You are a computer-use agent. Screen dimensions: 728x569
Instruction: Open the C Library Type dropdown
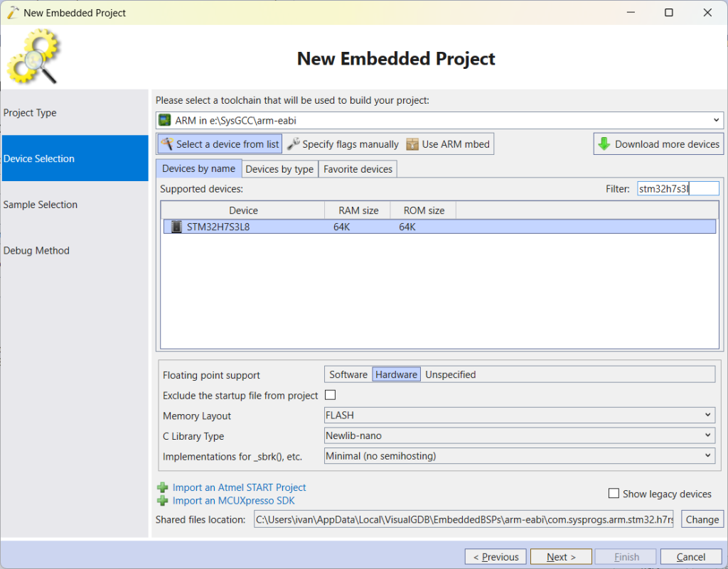[x=708, y=435]
